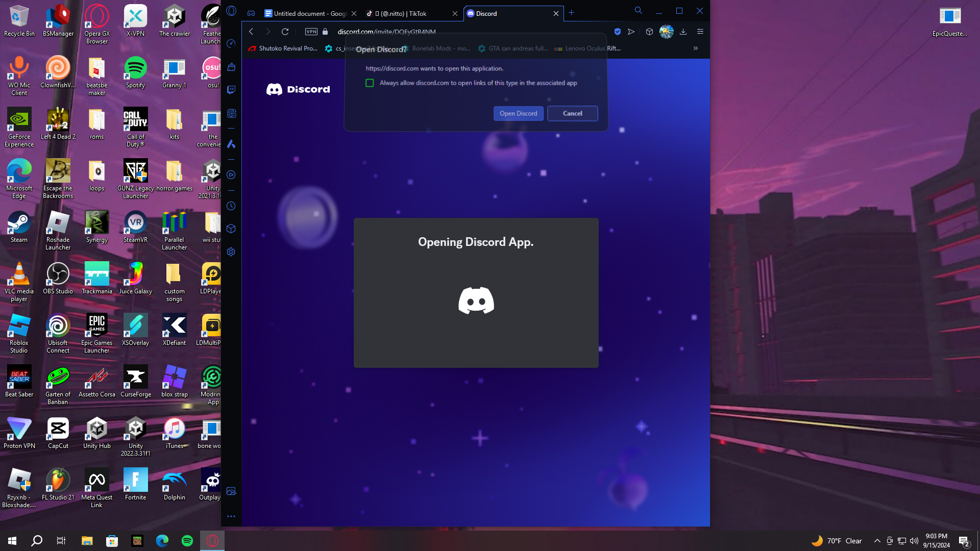The width and height of the screenshot is (980, 551).
Task: Open Shutoko Revival Project bookmark
Action: 283,48
